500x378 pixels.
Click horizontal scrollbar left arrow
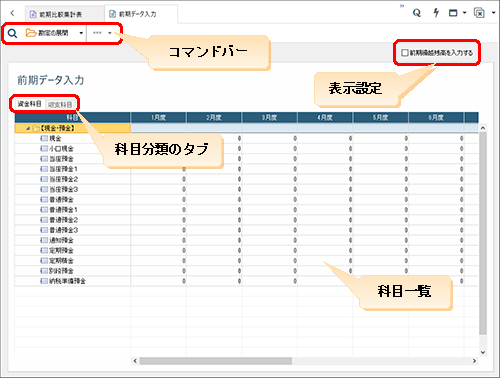pyautogui.click(x=135, y=361)
